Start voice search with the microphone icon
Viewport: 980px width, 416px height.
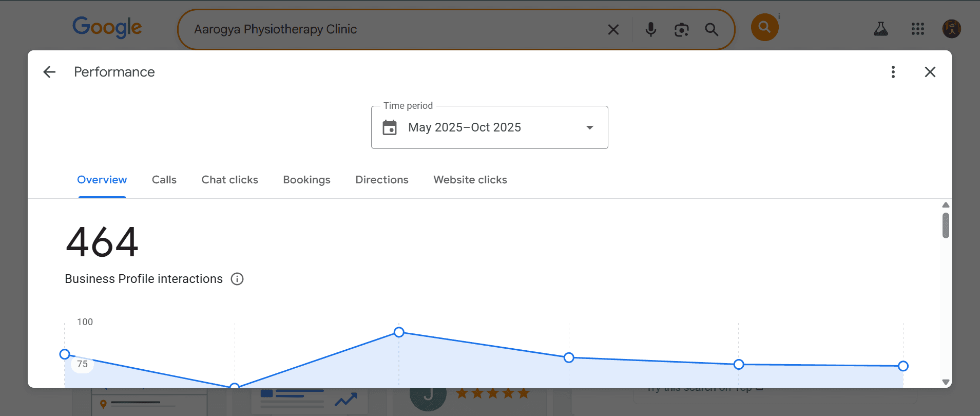coord(651,30)
